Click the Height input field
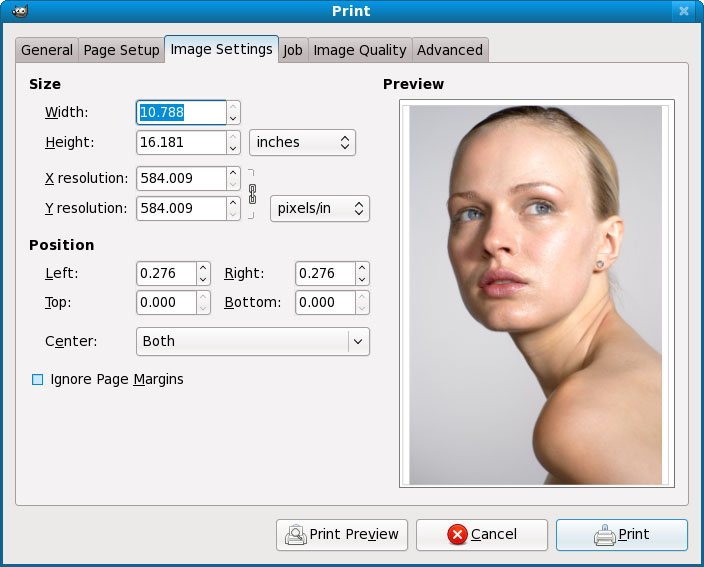 [x=181, y=143]
